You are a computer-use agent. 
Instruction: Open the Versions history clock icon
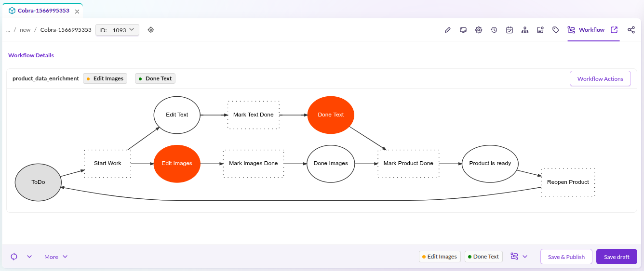pyautogui.click(x=494, y=30)
